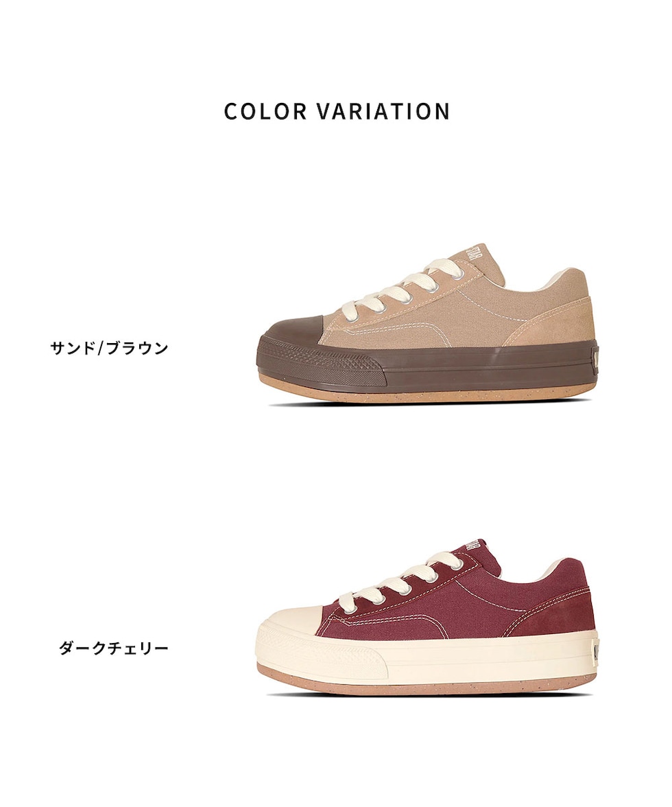Click the speckled gum outsole of the cherry sneaker
The width and height of the screenshot is (672, 807).
(x=427, y=683)
